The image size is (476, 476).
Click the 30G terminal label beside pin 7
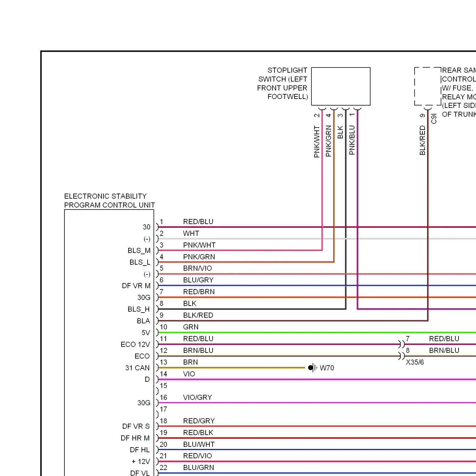tap(144, 297)
